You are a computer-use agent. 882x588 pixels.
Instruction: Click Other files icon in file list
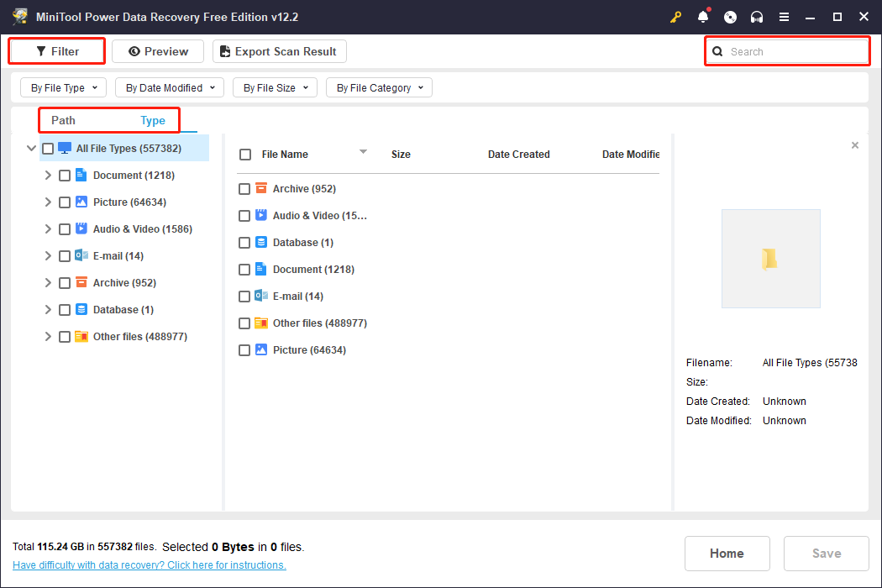pyautogui.click(x=261, y=323)
